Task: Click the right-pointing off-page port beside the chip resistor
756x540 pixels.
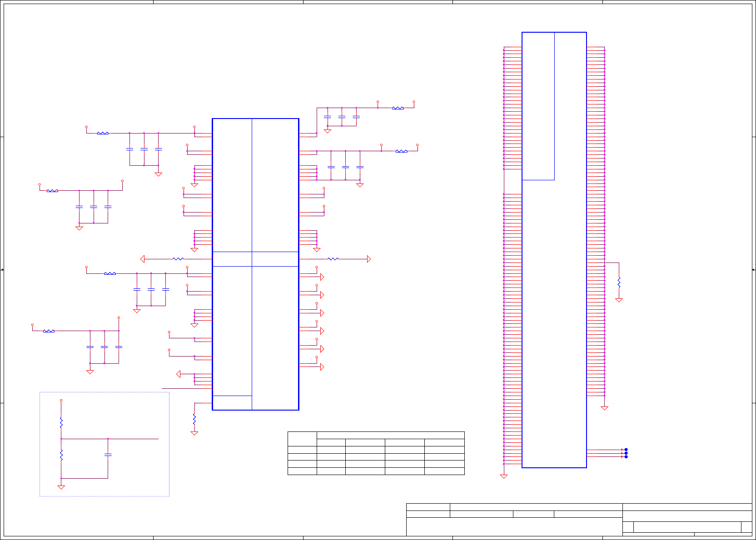Action: [x=369, y=259]
